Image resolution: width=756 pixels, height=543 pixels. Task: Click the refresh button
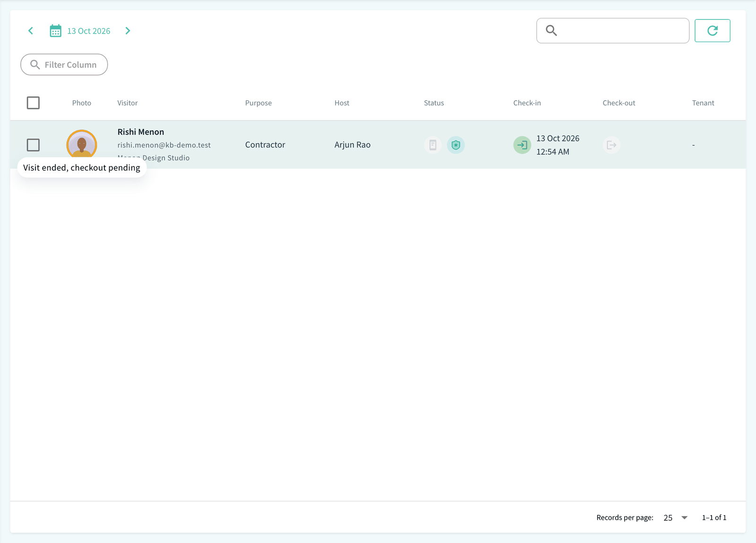pyautogui.click(x=713, y=31)
